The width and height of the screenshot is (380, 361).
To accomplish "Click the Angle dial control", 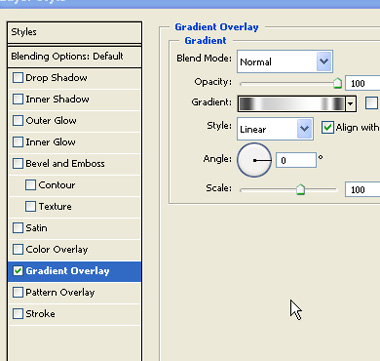I will pyautogui.click(x=254, y=160).
